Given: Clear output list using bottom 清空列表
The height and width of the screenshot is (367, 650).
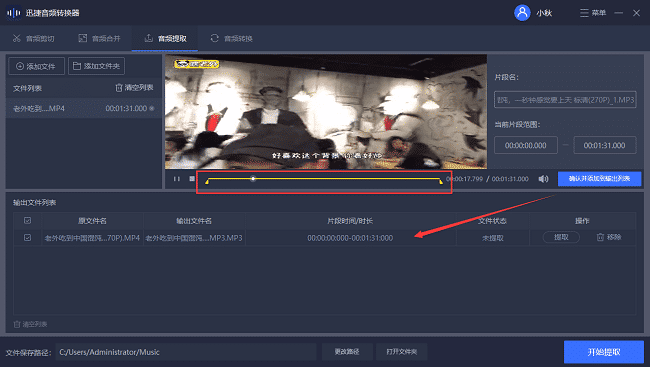Looking at the screenshot, I should [30, 324].
